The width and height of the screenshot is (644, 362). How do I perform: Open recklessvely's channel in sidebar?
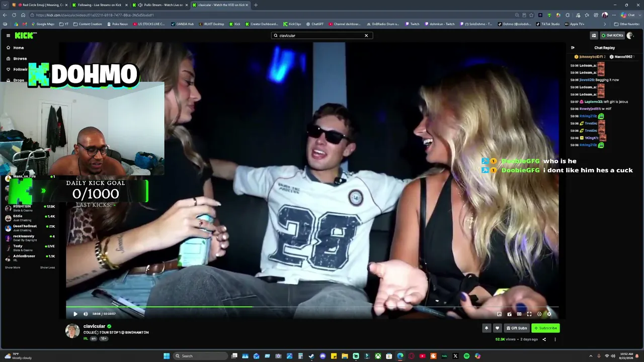point(30,238)
